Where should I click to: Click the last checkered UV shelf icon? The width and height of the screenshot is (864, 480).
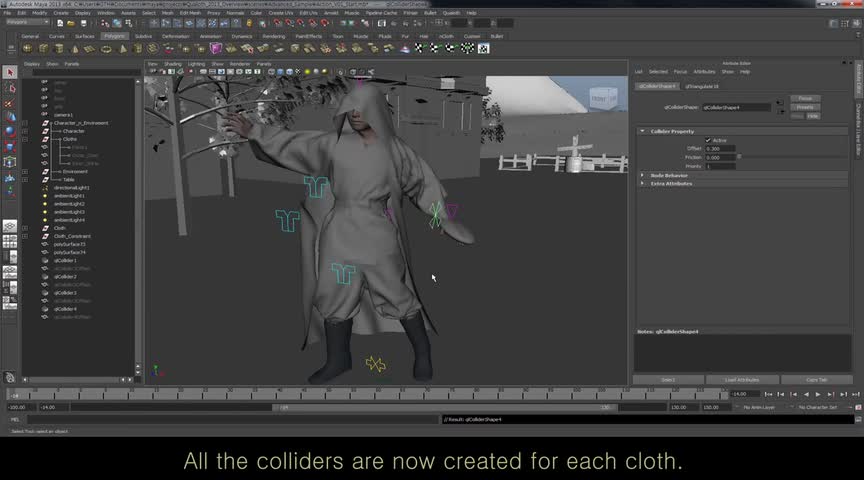click(x=483, y=48)
